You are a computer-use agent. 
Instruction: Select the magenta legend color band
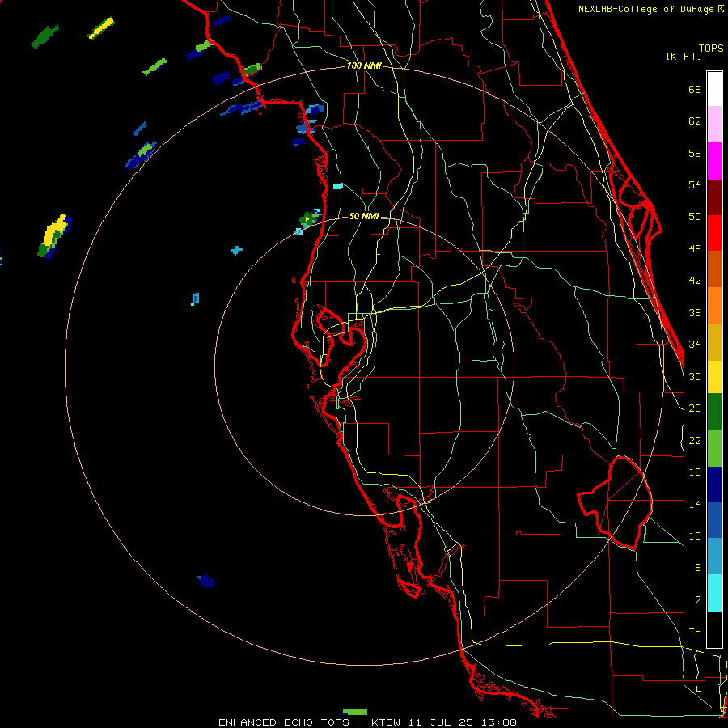pos(714,161)
